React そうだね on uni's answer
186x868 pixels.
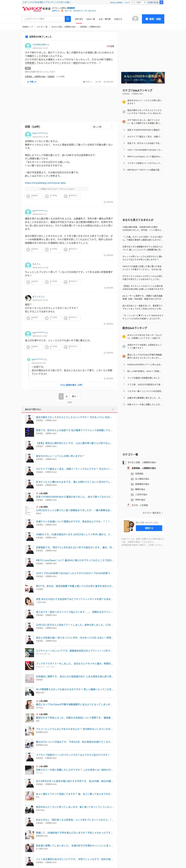coord(53,250)
